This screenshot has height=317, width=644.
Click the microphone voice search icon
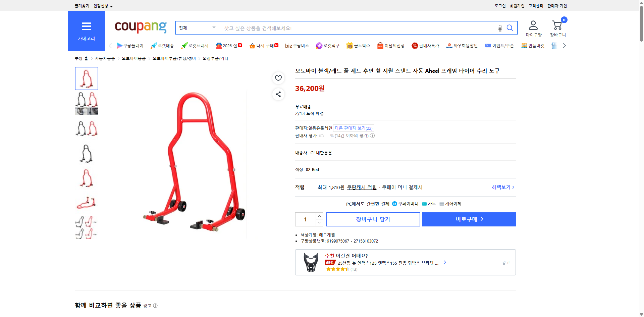[499, 29]
